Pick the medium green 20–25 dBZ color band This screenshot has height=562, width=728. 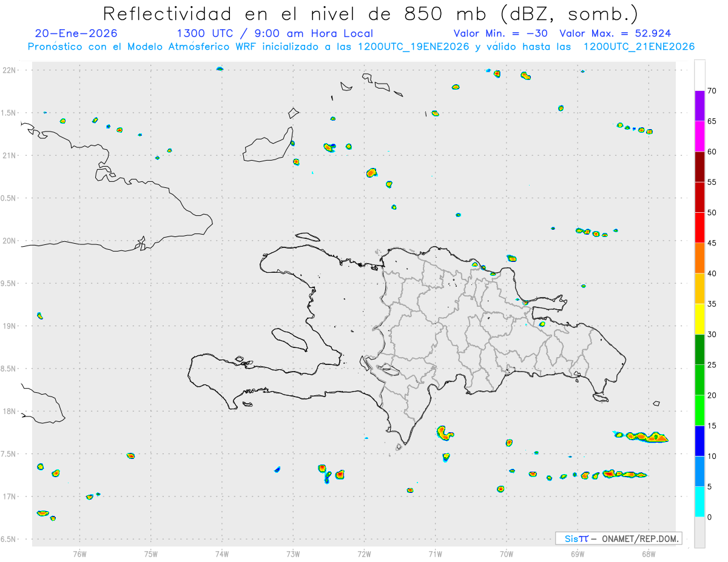[x=699, y=380]
